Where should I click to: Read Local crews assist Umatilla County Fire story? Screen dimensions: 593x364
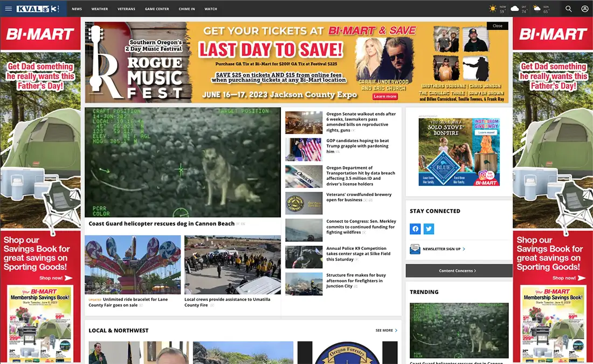(x=227, y=302)
